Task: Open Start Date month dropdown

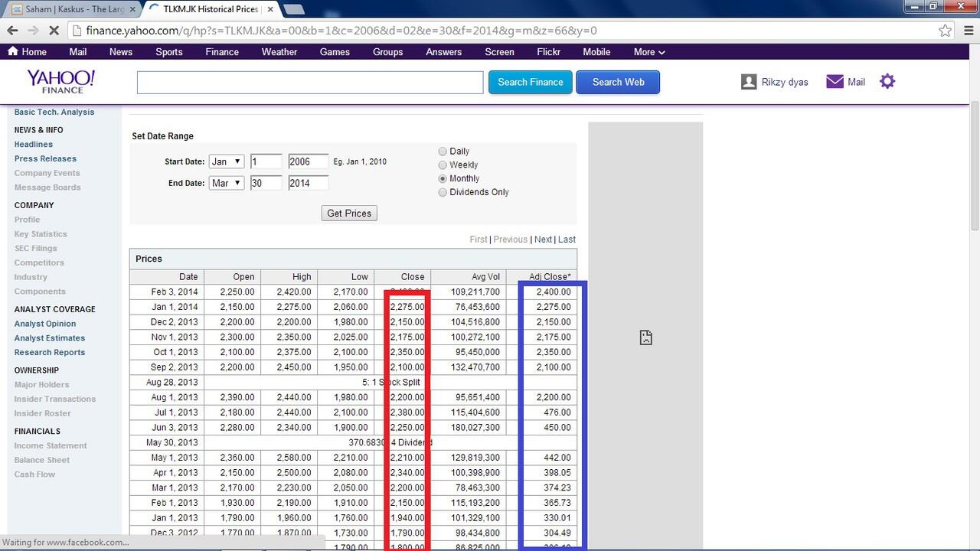Action: pyautogui.click(x=226, y=161)
